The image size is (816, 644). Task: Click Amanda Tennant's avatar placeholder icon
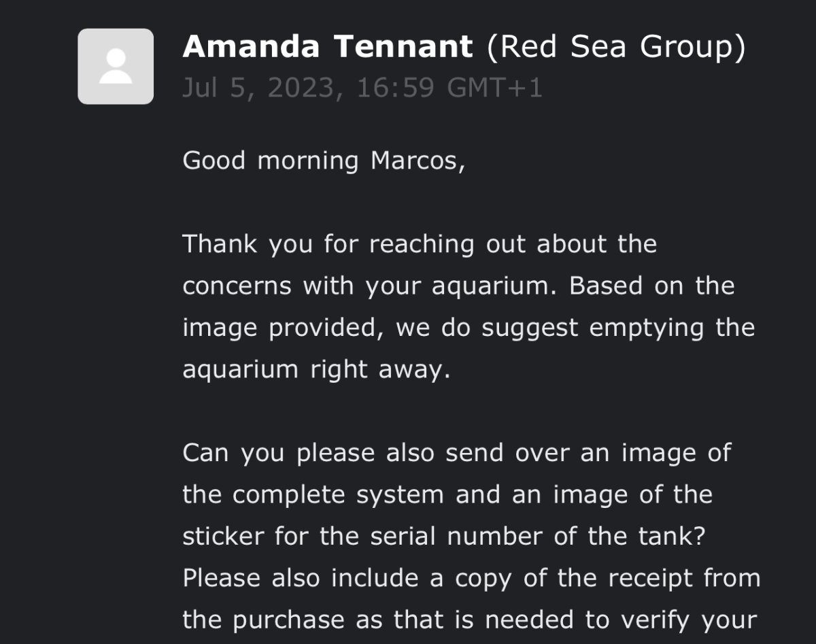116,67
